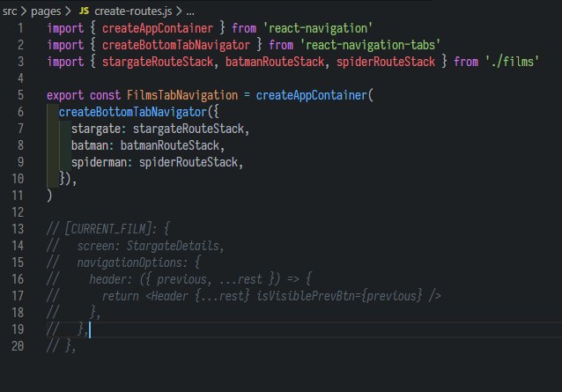Click the 'spiderman:' key on line 9
Image resolution: width=562 pixels, height=392 pixels.
click(x=102, y=162)
